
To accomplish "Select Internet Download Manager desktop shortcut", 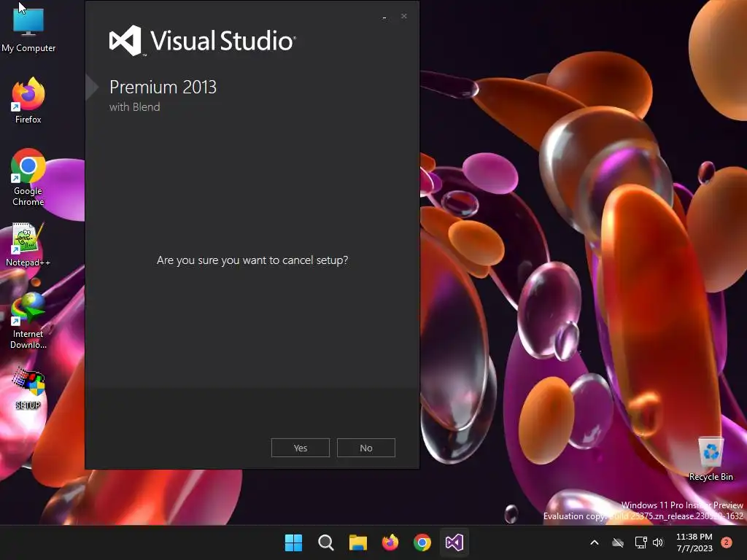I will coord(28,322).
